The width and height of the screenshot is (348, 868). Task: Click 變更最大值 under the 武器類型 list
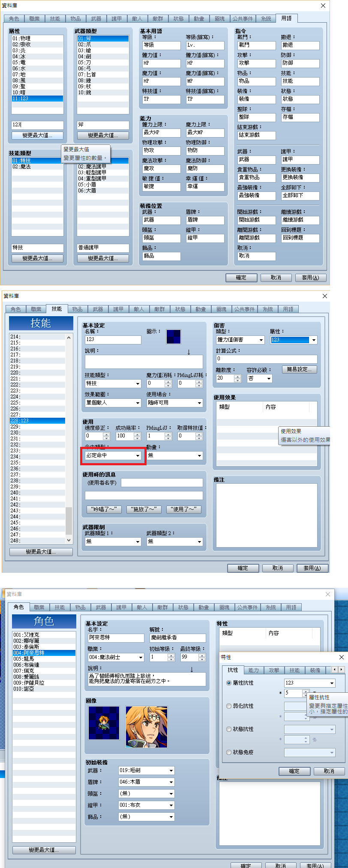pyautogui.click(x=103, y=135)
